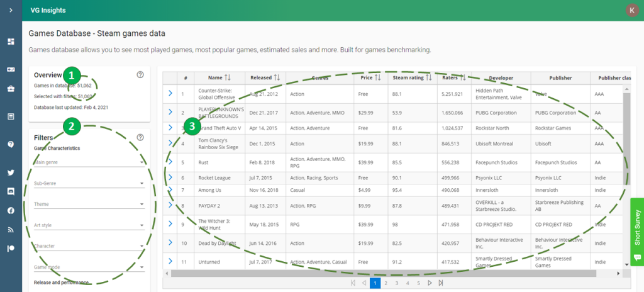Open the Overview help question-mark icon
This screenshot has width=644, height=292.
tap(140, 75)
